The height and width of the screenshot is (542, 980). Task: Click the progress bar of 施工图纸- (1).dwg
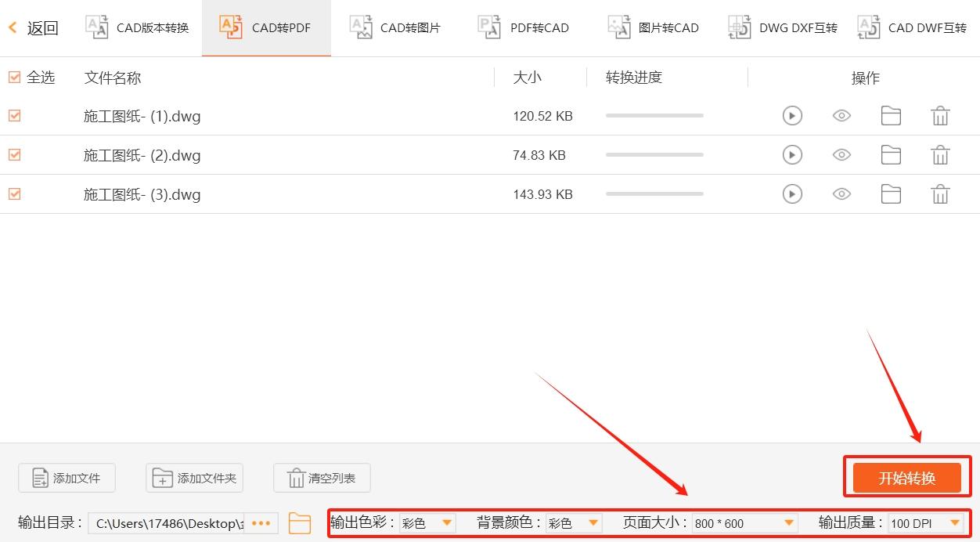point(654,115)
